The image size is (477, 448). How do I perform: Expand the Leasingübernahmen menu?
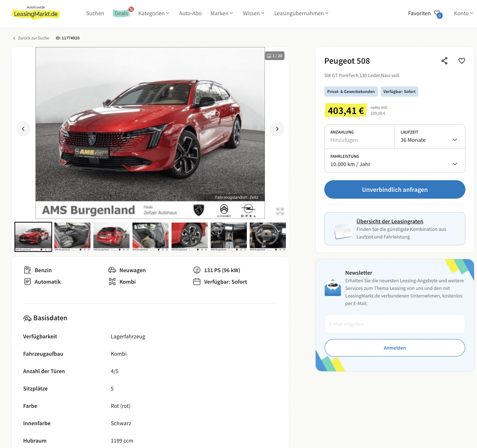click(301, 13)
